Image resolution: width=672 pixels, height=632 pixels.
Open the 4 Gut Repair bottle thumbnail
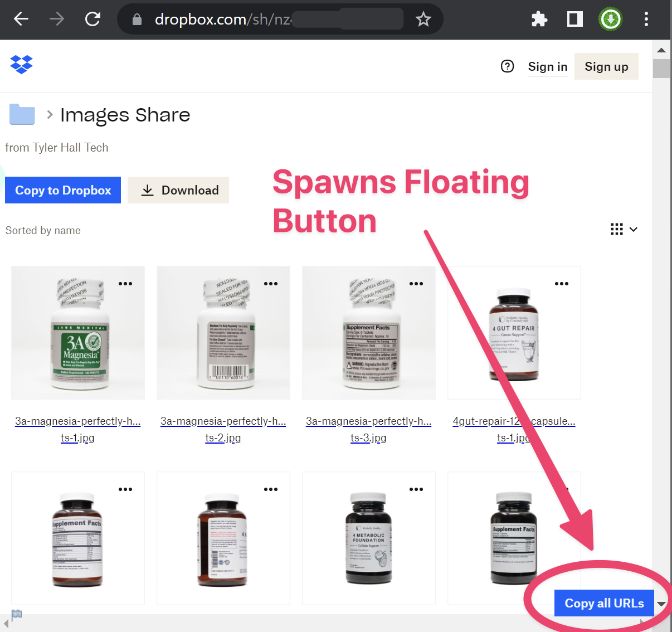(514, 333)
